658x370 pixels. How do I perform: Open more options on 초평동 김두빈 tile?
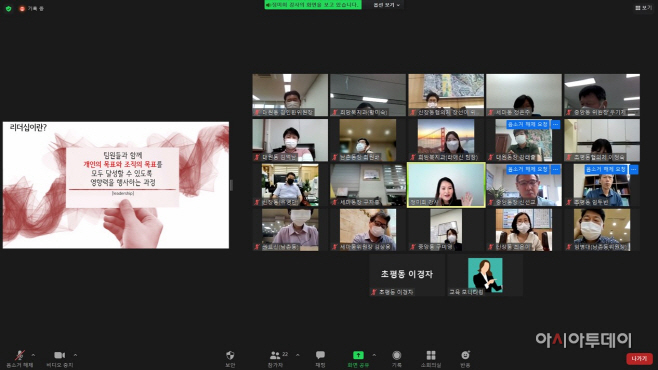[x=634, y=169]
